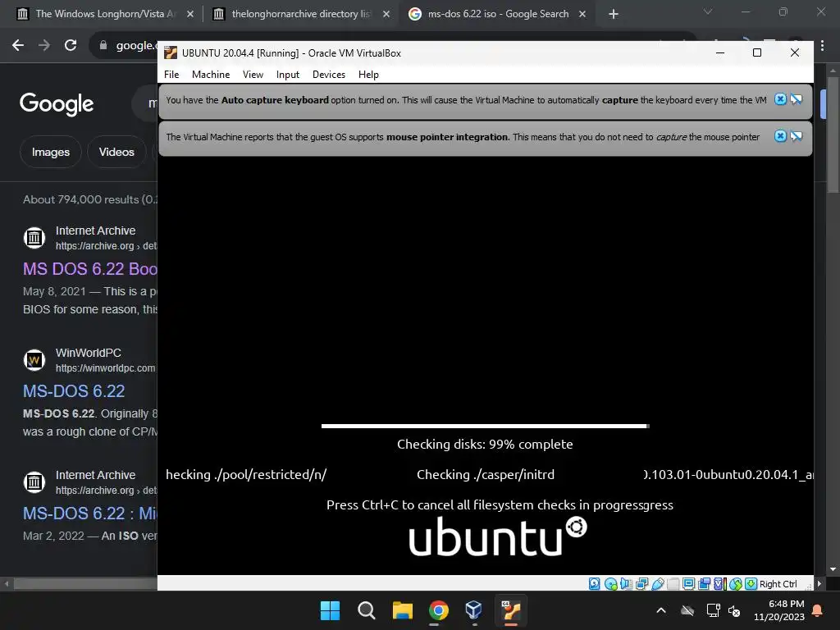Open the Devices menu
Screen dimensions: 840x630
pyautogui.click(x=328, y=75)
